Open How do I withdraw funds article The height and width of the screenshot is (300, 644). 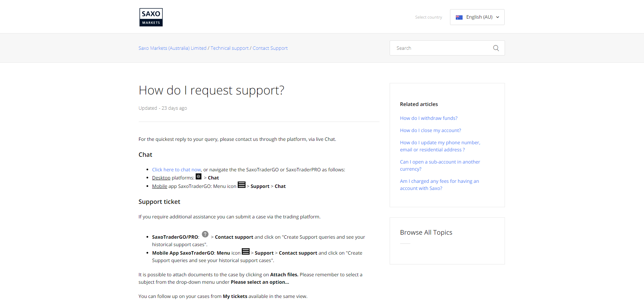point(429,118)
